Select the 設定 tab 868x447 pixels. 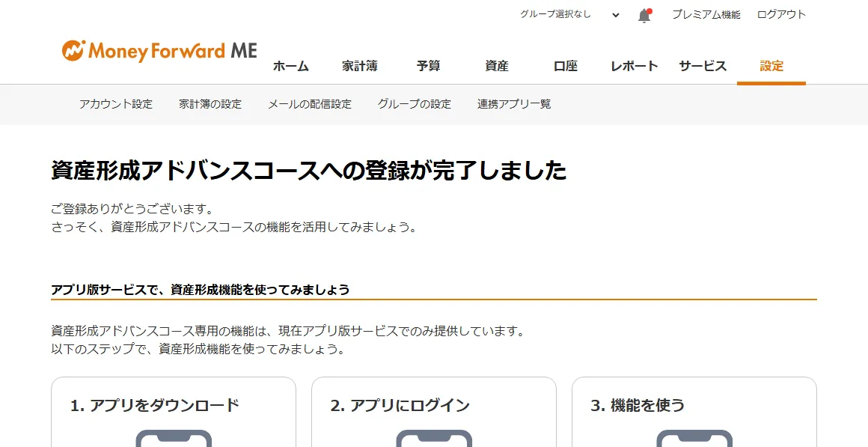[x=771, y=66]
